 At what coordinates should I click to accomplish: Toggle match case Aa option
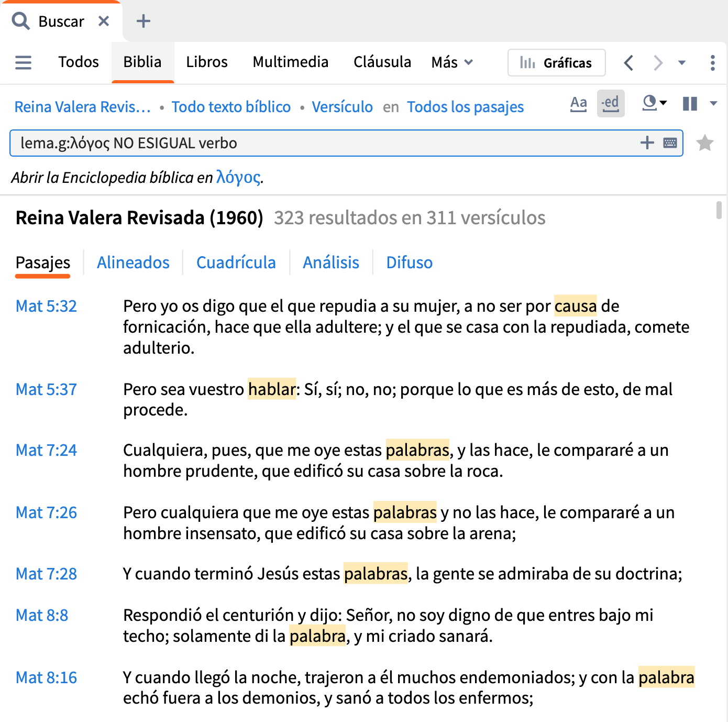pos(579,103)
